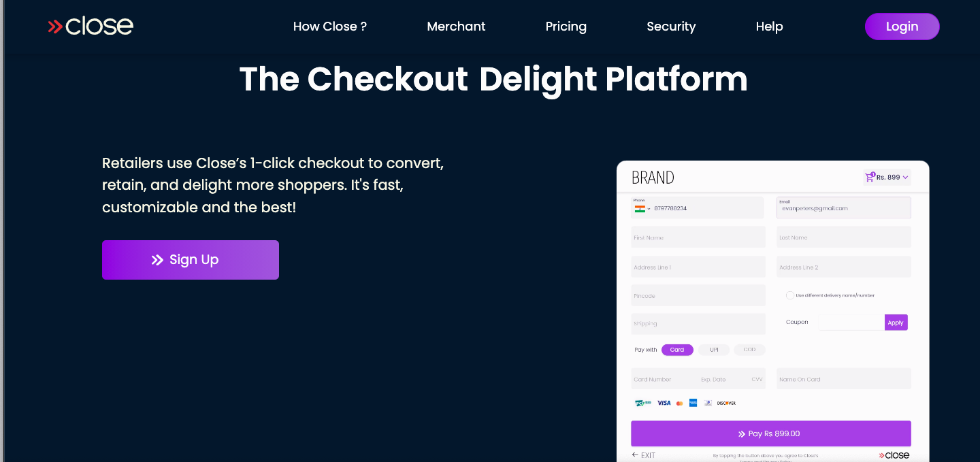Click the Login button
The image size is (980, 462).
(902, 27)
